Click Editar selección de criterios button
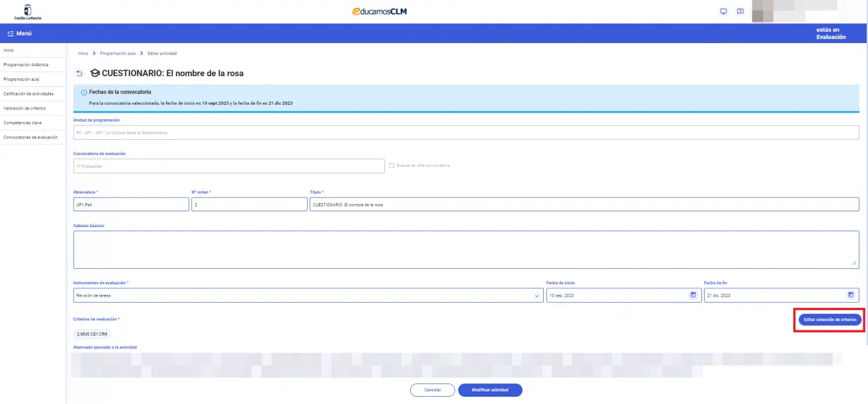 point(830,319)
